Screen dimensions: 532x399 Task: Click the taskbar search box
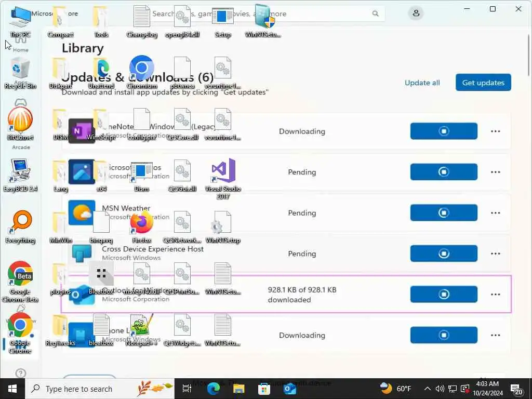(100, 389)
